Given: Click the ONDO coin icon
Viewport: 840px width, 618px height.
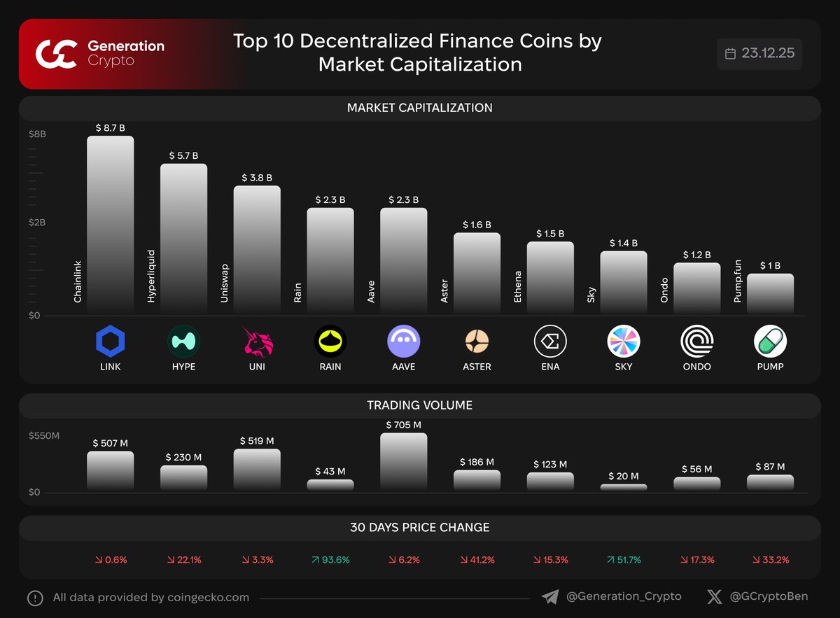Looking at the screenshot, I should [697, 342].
